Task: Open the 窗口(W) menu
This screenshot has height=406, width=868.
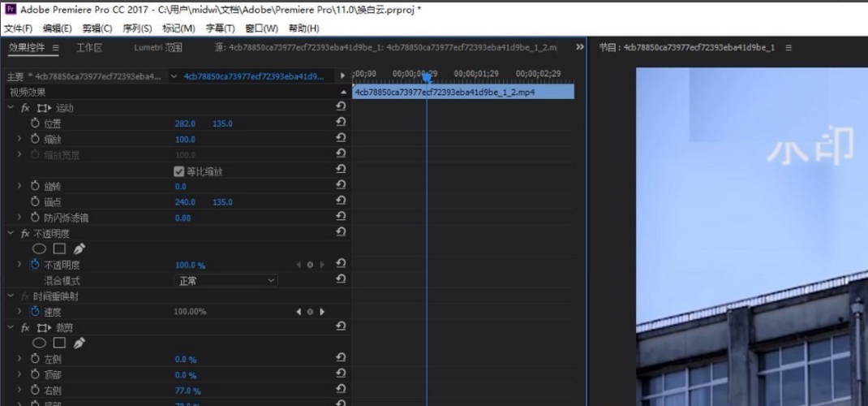Action: tap(261, 28)
